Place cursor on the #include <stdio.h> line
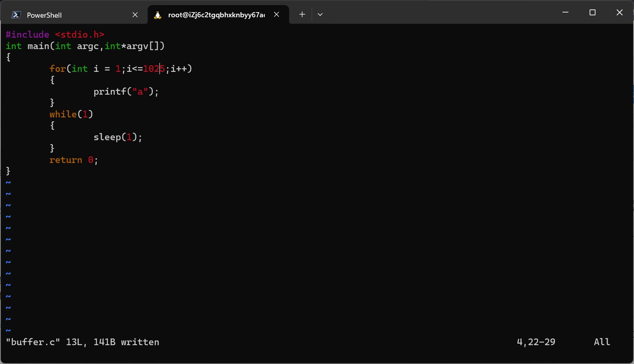This screenshot has height=364, width=634. coord(55,35)
